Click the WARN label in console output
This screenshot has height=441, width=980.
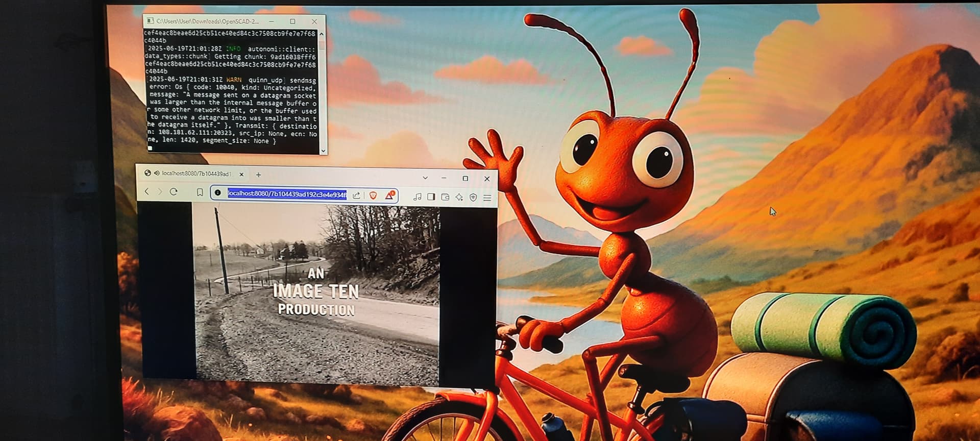[234, 80]
